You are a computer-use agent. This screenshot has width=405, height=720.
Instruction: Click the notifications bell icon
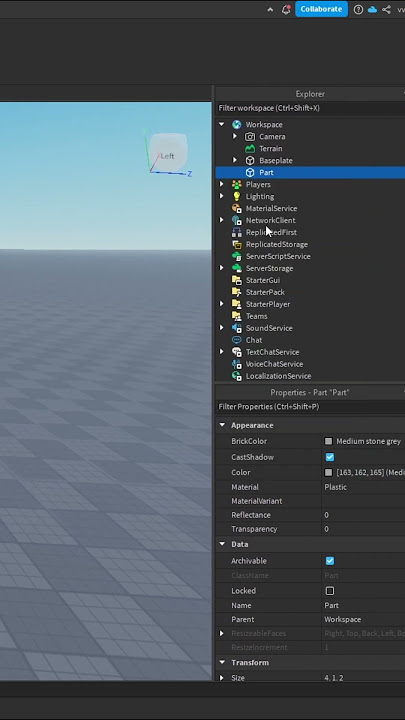coord(286,10)
